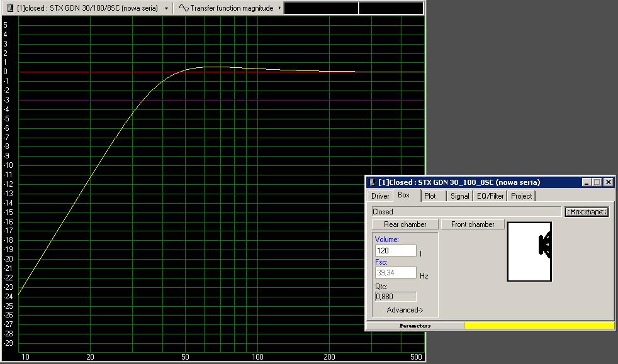Expand the Transfer function magnitude plot menu
The image size is (618, 364).
click(279, 8)
